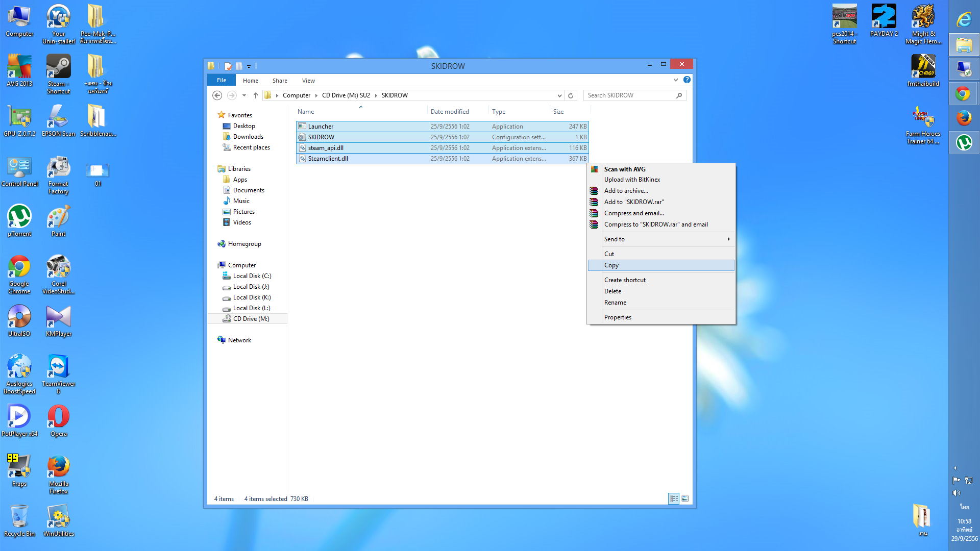Open the View ribbon tab
Image resolution: width=980 pixels, height=551 pixels.
point(308,81)
